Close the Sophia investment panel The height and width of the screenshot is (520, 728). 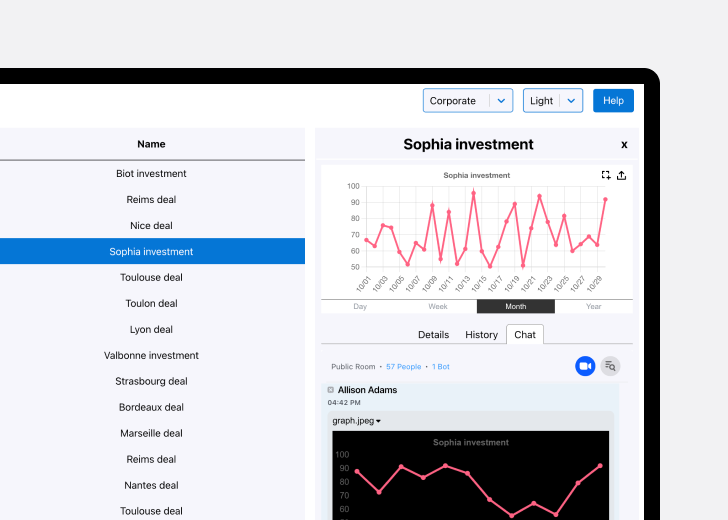pos(624,144)
